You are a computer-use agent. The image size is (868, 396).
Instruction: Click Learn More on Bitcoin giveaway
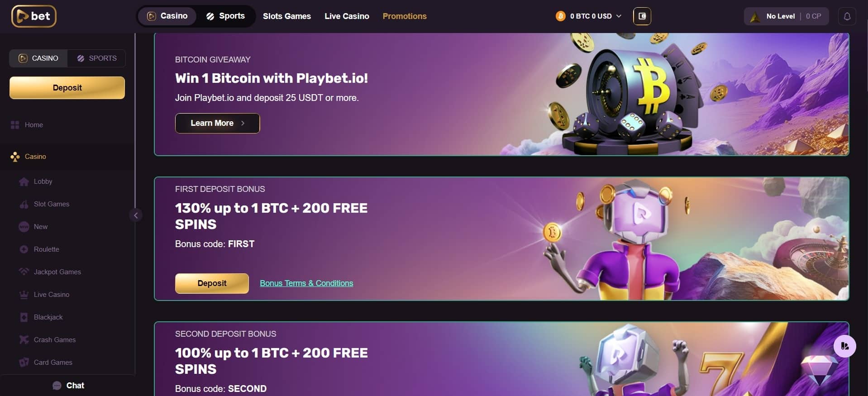pyautogui.click(x=217, y=123)
